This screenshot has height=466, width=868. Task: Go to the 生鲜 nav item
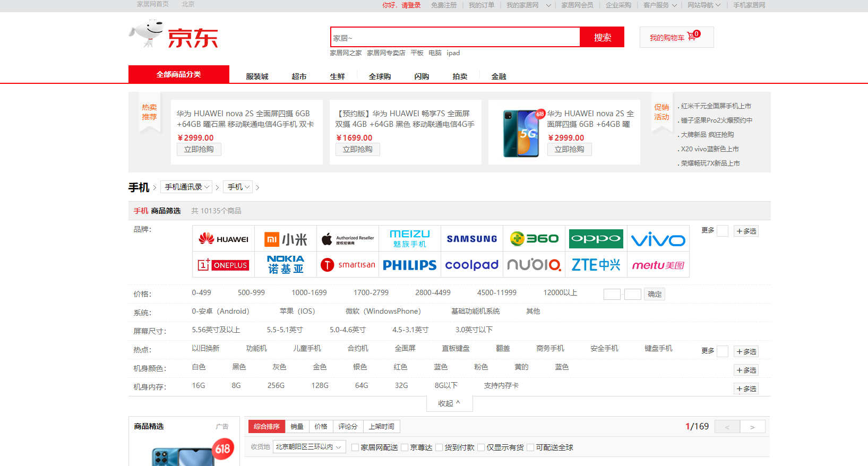[x=337, y=76]
